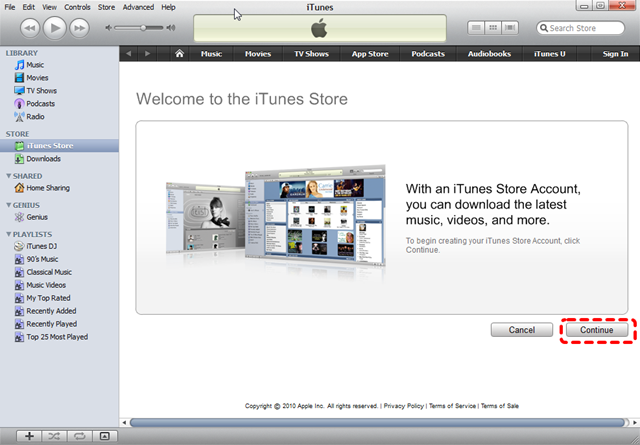Click the store back arrow

coord(129,53)
